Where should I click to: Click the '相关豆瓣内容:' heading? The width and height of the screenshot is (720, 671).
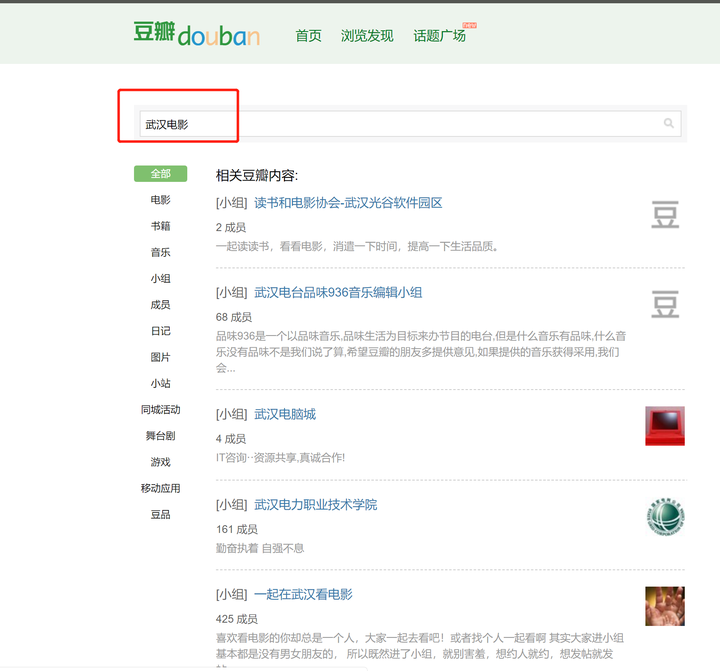(257, 175)
